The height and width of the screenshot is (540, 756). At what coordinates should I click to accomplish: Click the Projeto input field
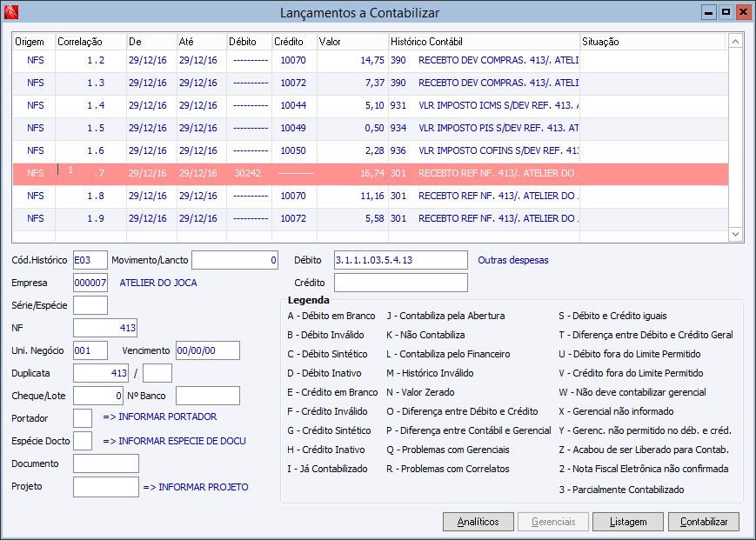pos(105,487)
